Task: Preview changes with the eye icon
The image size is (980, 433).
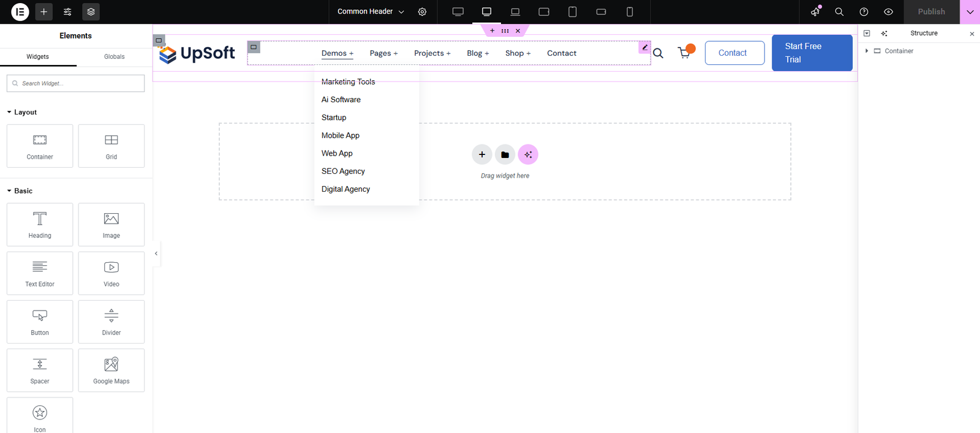Action: click(888, 12)
